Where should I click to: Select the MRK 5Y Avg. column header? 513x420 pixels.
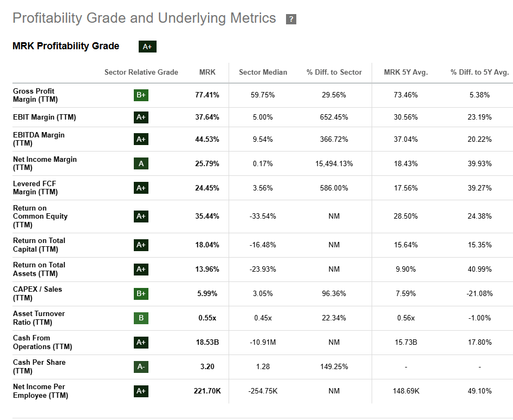click(x=406, y=72)
